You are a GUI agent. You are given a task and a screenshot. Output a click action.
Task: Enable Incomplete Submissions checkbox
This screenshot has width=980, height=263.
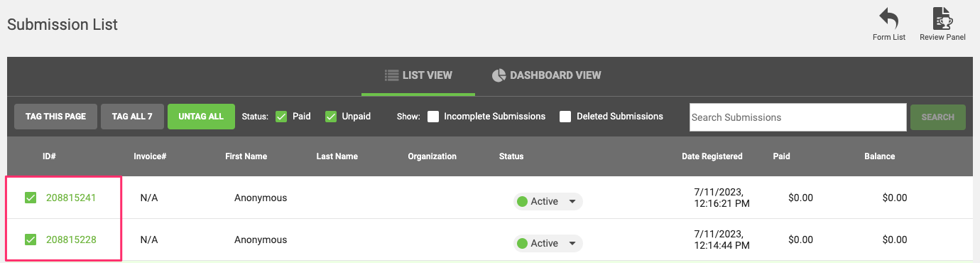pyautogui.click(x=433, y=117)
